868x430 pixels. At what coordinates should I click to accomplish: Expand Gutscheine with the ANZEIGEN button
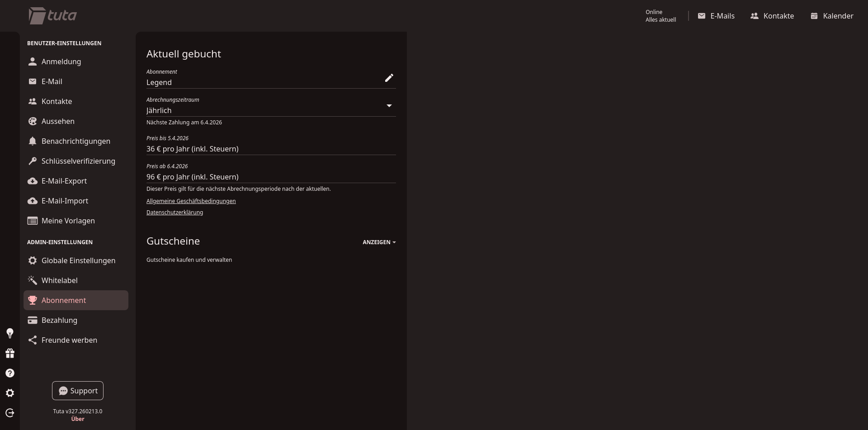click(379, 242)
